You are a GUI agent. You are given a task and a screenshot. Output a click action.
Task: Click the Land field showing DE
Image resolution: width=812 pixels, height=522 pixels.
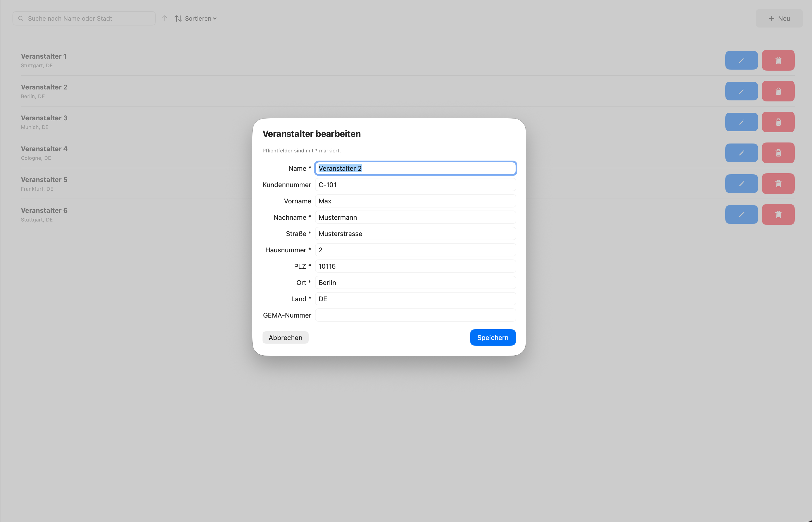[415, 299]
